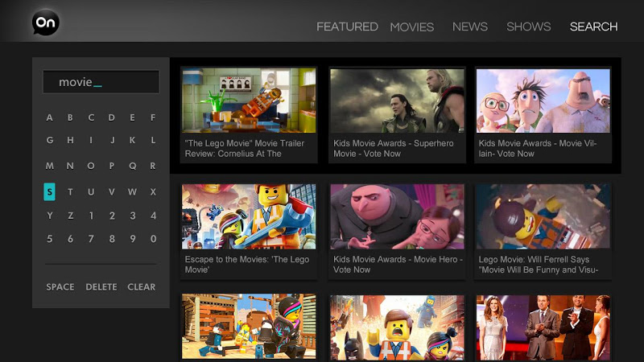Image resolution: width=644 pixels, height=362 pixels.
Task: Go to the News tab
Action: pos(470,27)
